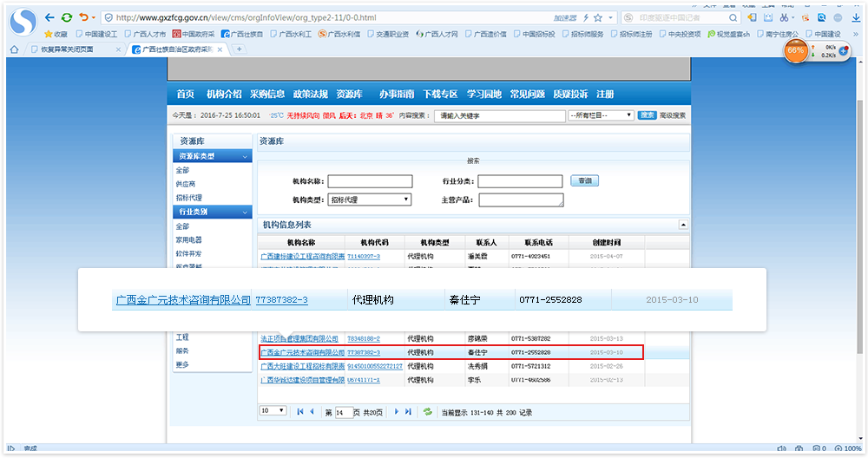The height and width of the screenshot is (458, 868).
Task: Open the page size 10 dropdown
Action: tap(273, 411)
